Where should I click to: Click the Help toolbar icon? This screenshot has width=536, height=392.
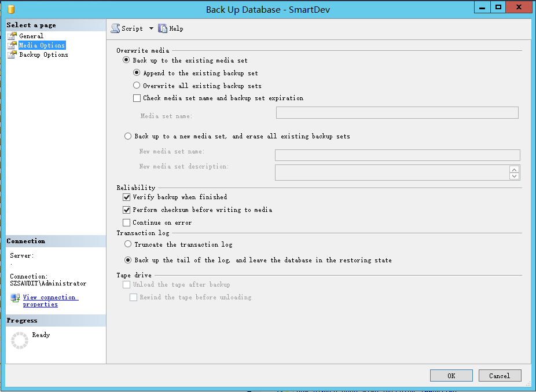[x=163, y=28]
